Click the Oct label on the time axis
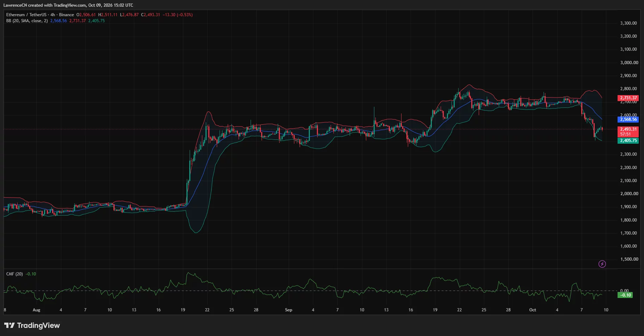 (x=533, y=310)
